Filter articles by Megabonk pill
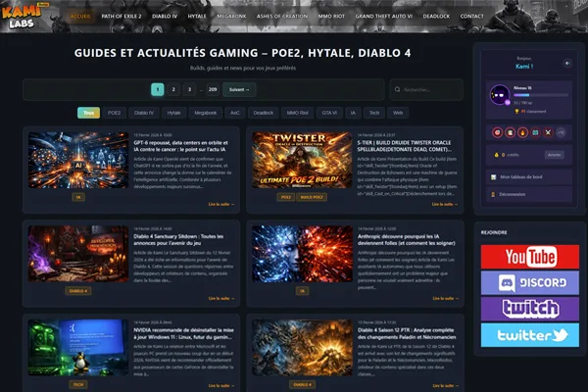The height and width of the screenshot is (392, 588). (x=206, y=113)
